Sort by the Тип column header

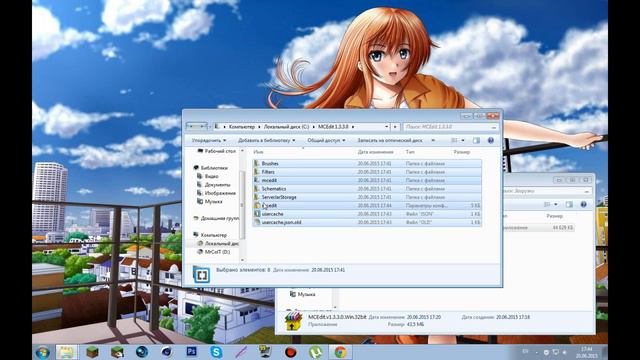point(410,152)
